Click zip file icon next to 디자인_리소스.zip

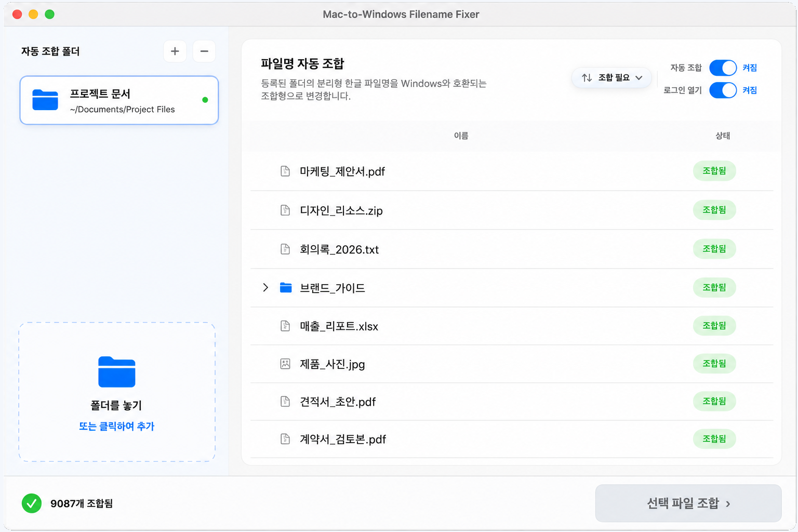click(x=285, y=210)
